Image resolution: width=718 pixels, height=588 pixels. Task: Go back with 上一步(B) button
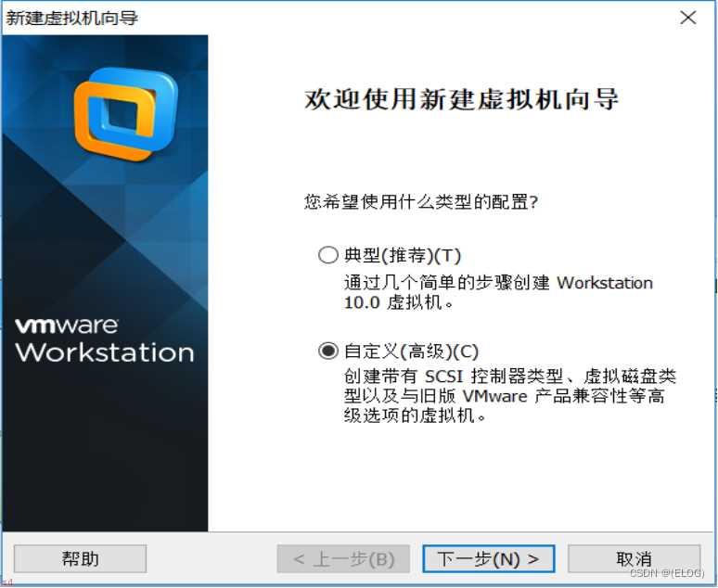pyautogui.click(x=343, y=558)
